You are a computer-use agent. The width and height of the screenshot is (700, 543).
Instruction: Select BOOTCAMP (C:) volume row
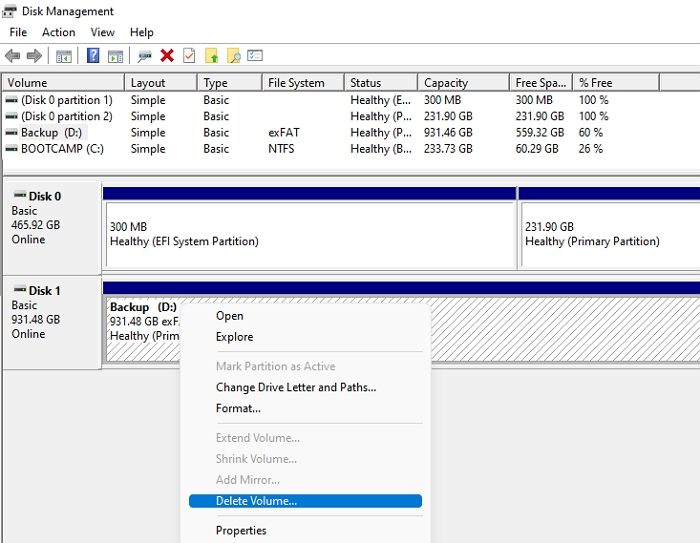(x=62, y=149)
